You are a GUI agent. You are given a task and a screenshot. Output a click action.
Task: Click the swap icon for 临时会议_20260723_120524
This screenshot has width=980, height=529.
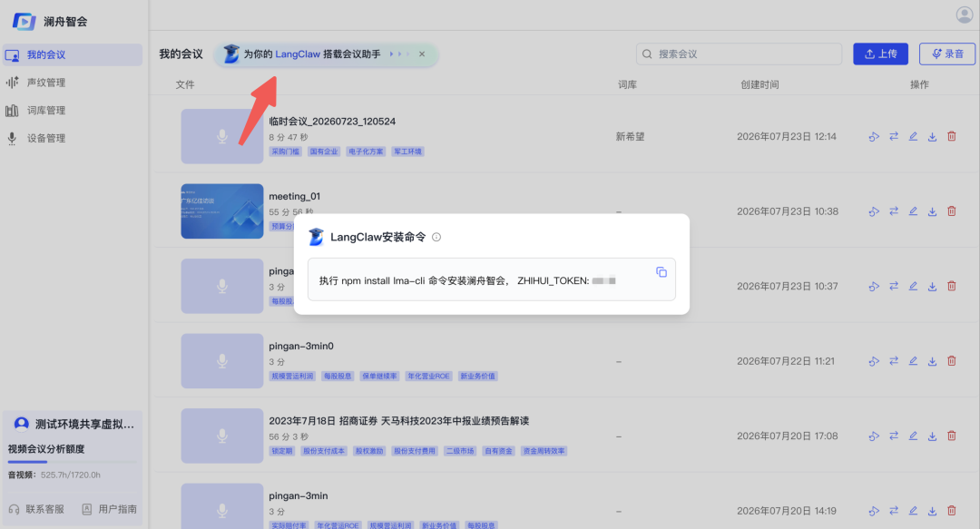(x=894, y=136)
